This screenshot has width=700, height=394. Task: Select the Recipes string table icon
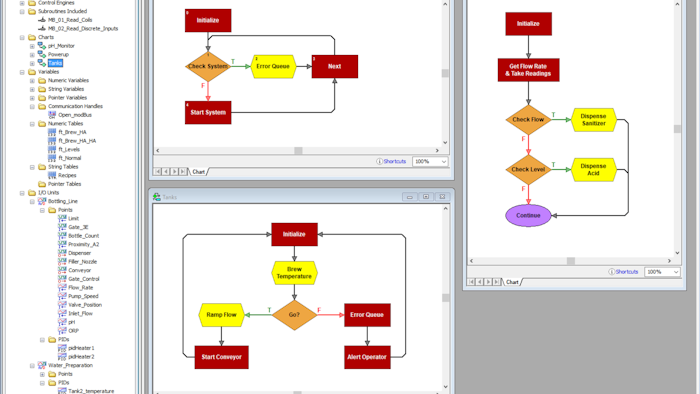point(52,175)
